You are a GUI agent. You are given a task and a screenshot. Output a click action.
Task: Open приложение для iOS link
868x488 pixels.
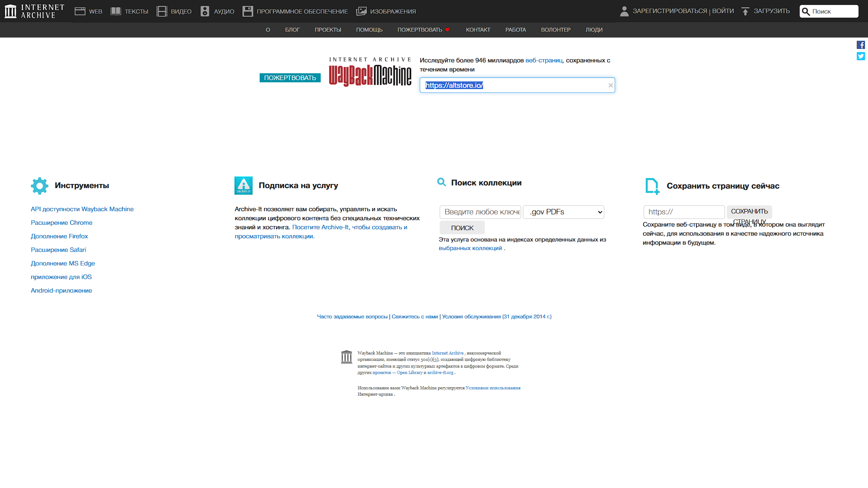click(61, 277)
